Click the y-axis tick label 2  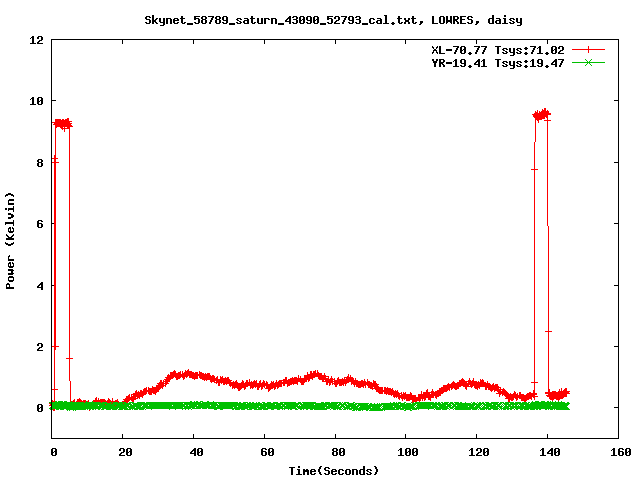pyautogui.click(x=40, y=347)
